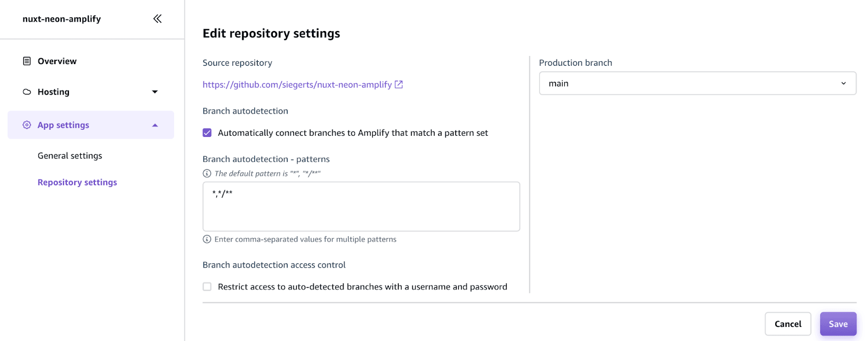This screenshot has width=868, height=341.
Task: Expand the Hosting section
Action: [155, 92]
